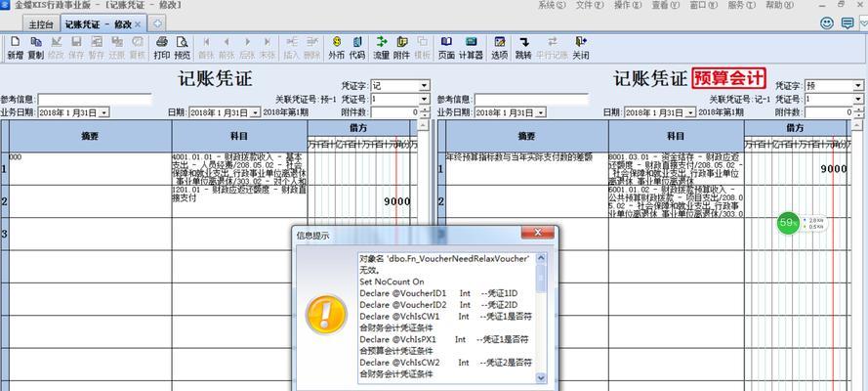
Task: Open the 查看(V) menu
Action: point(665,5)
